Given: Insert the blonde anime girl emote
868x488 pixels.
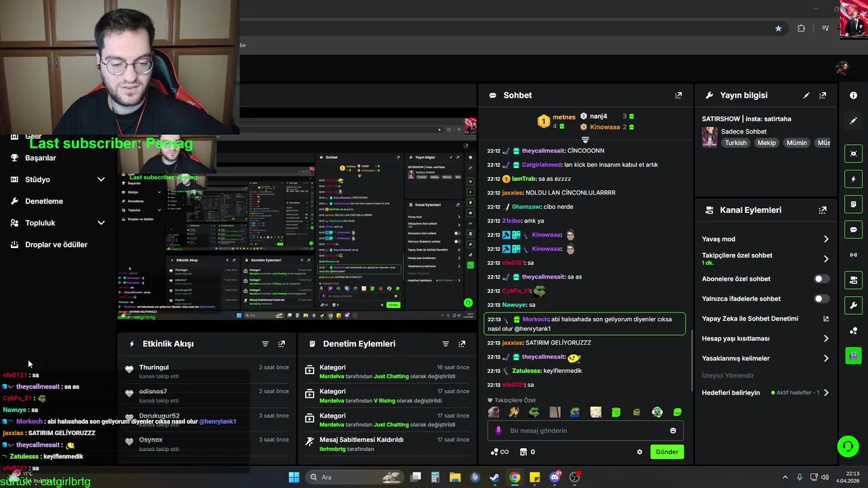Looking at the screenshot, I should coord(595,412).
